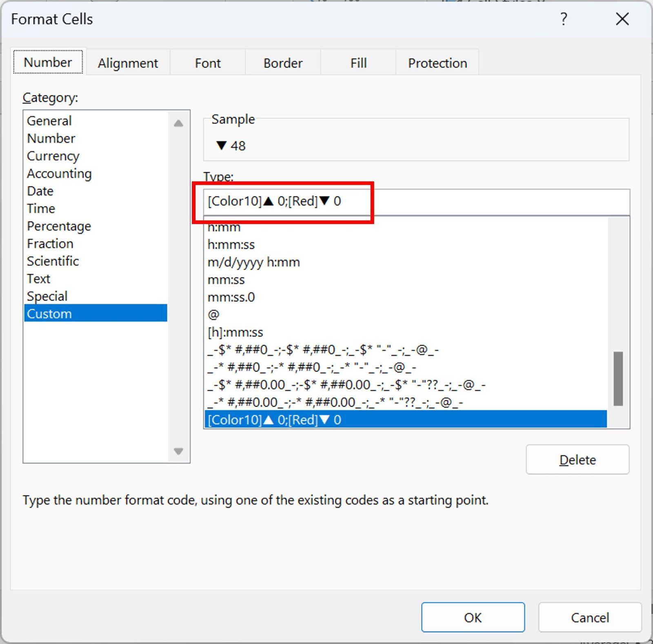
Task: Delete the selected custom format
Action: pos(577,460)
